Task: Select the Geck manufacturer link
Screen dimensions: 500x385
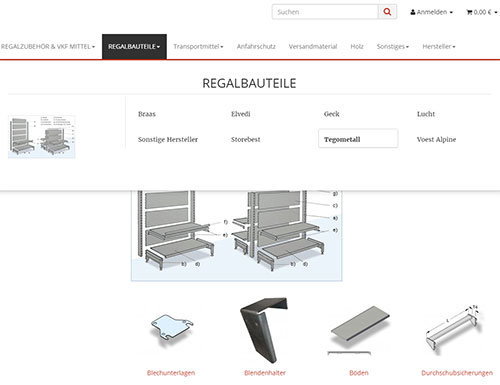Action: 332,114
